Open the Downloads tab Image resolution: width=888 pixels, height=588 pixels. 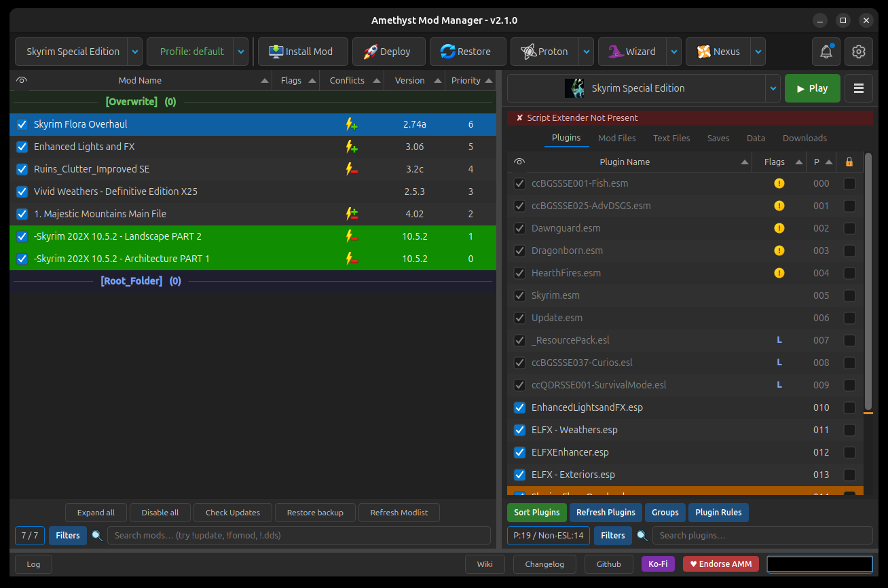click(x=804, y=138)
